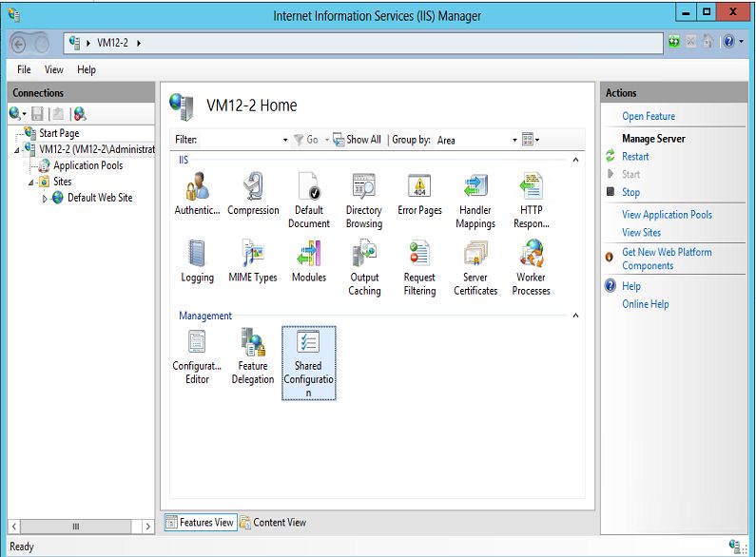Click the Online Help link
756x557 pixels.
[645, 304]
